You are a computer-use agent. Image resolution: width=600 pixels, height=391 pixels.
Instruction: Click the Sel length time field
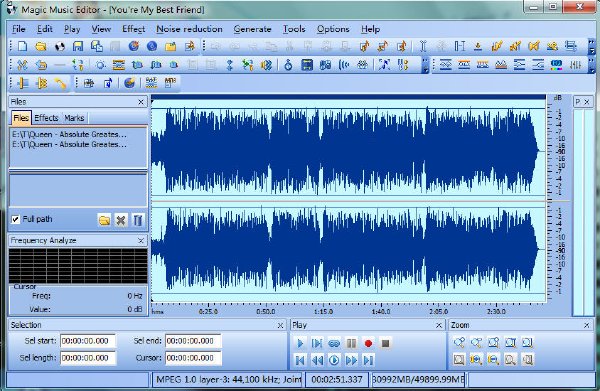tap(88, 358)
